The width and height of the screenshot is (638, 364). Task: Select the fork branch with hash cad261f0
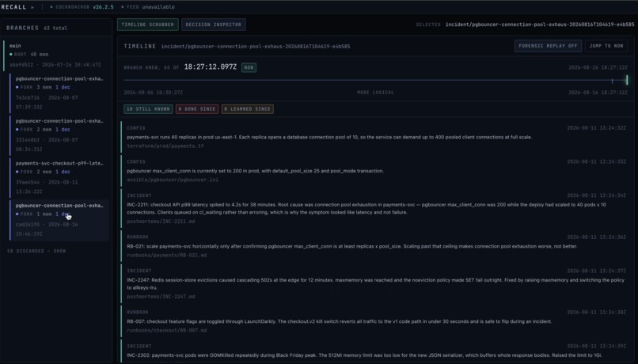click(x=59, y=220)
